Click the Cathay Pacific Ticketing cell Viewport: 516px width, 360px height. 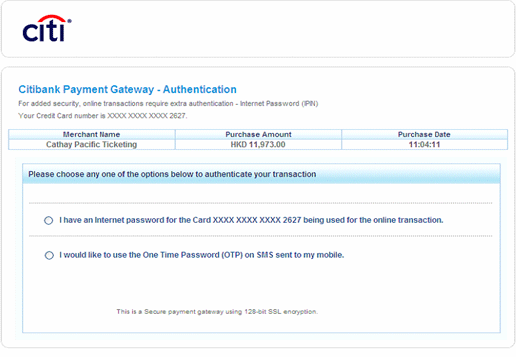click(91, 144)
